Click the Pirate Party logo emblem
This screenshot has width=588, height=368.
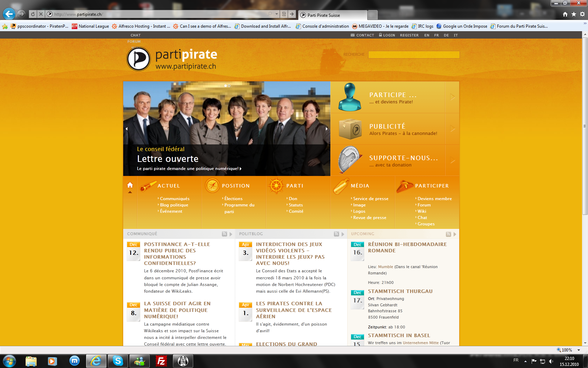pos(139,59)
